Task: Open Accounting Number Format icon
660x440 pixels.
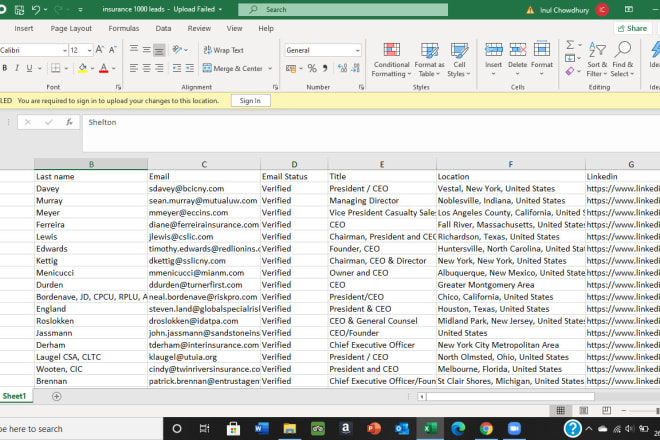Action: [290, 68]
